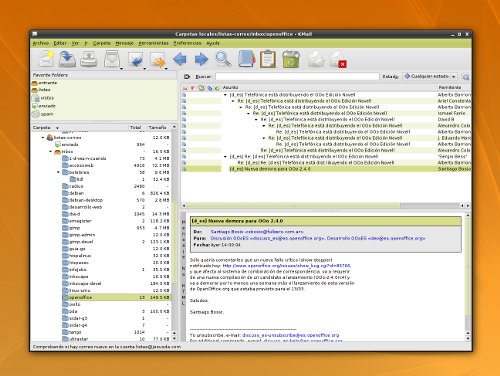Click the Check Mail download-arrow icon
The width and height of the screenshot is (500, 376).
point(67,59)
